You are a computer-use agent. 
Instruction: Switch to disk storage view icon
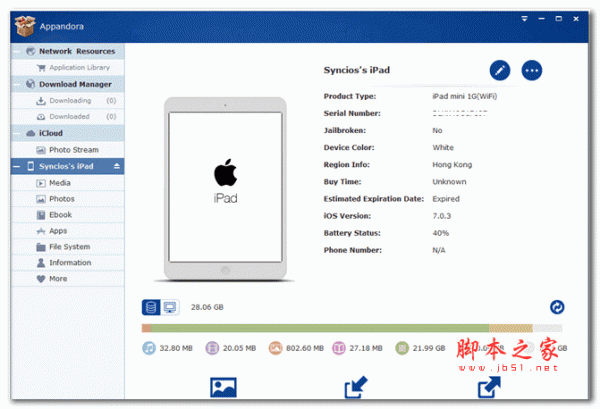(x=151, y=307)
